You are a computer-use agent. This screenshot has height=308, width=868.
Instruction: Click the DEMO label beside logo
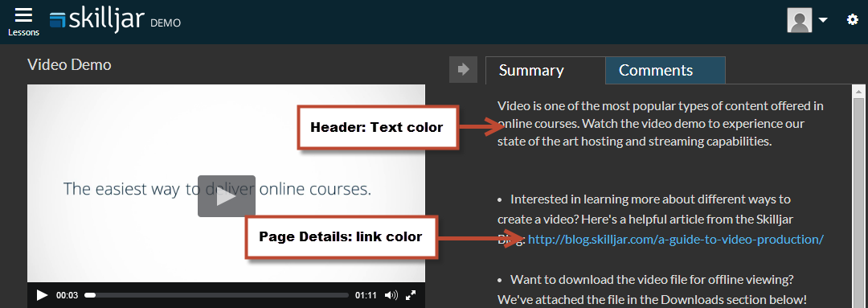[166, 23]
